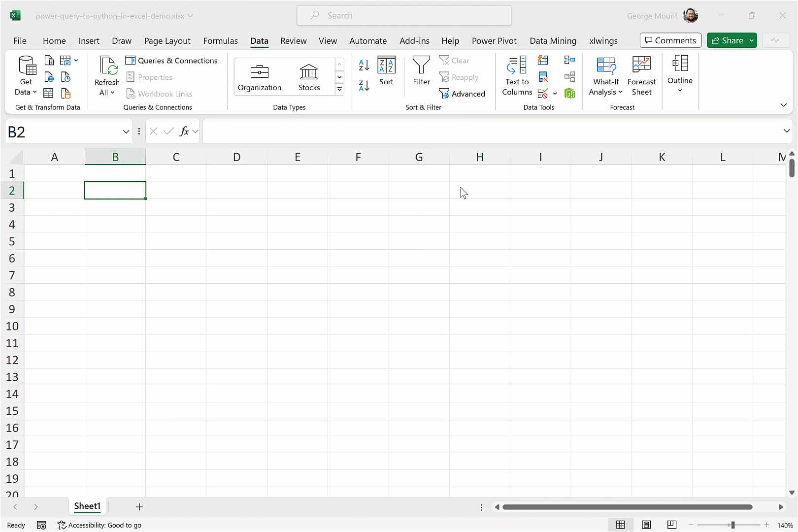798x532 pixels.
Task: Expand the Name Box dropdown
Action: [x=126, y=132]
